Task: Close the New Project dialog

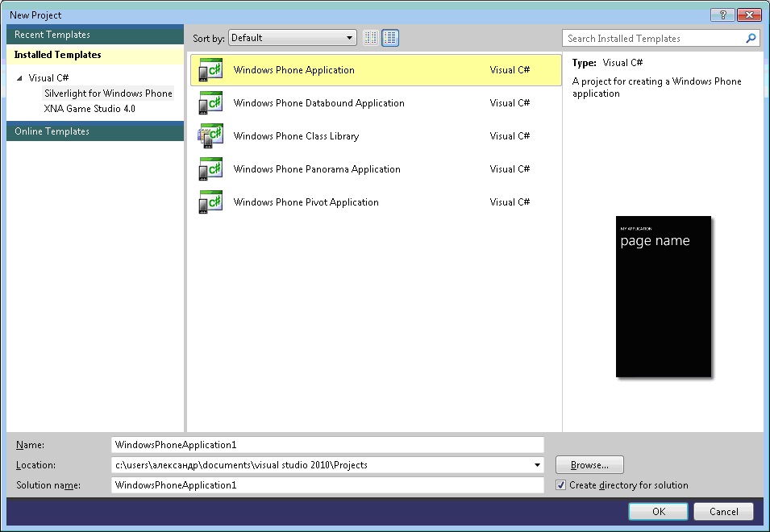Action: tap(749, 15)
